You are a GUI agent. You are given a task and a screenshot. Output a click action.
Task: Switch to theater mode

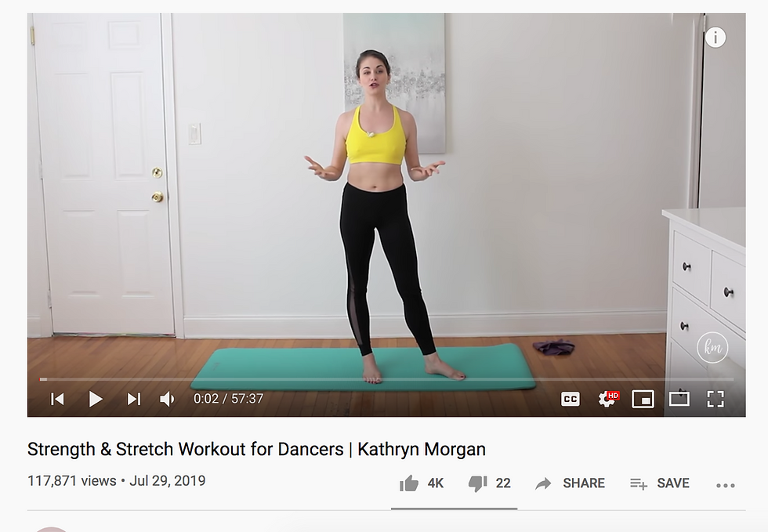pyautogui.click(x=679, y=400)
